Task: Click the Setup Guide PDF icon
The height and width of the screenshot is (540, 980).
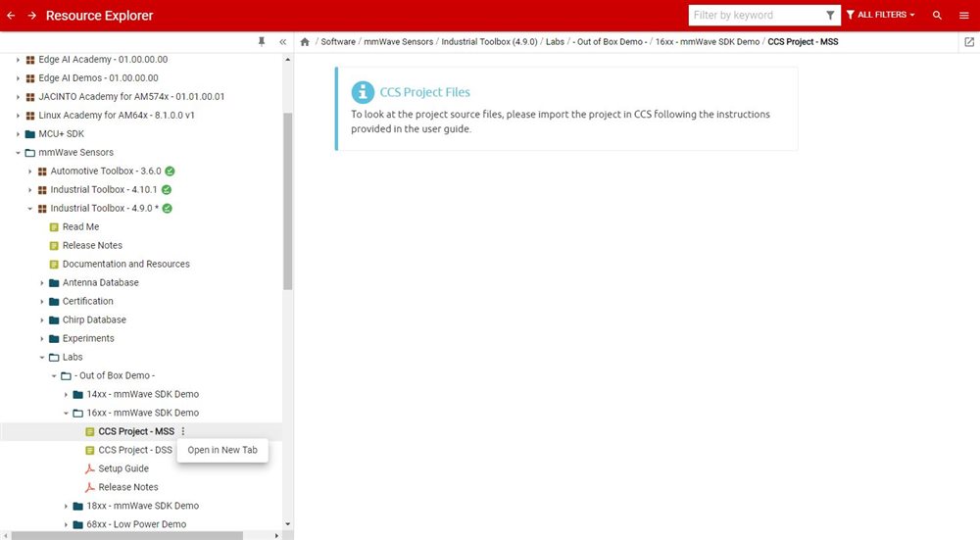Action: click(x=90, y=468)
